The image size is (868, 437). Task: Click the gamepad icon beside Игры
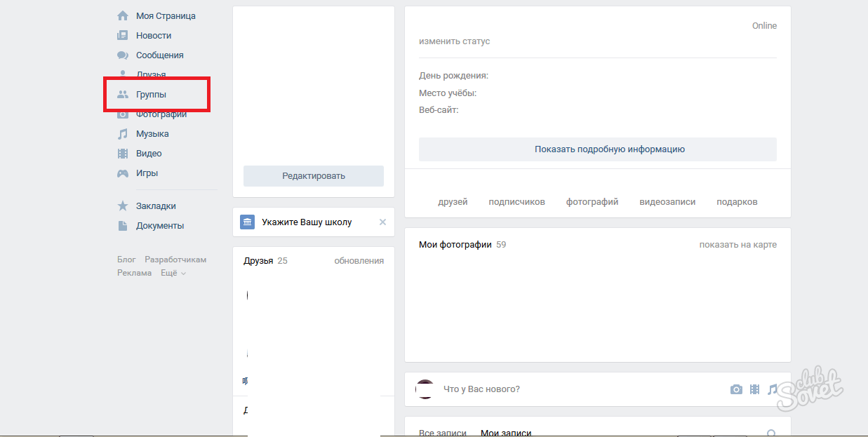123,173
